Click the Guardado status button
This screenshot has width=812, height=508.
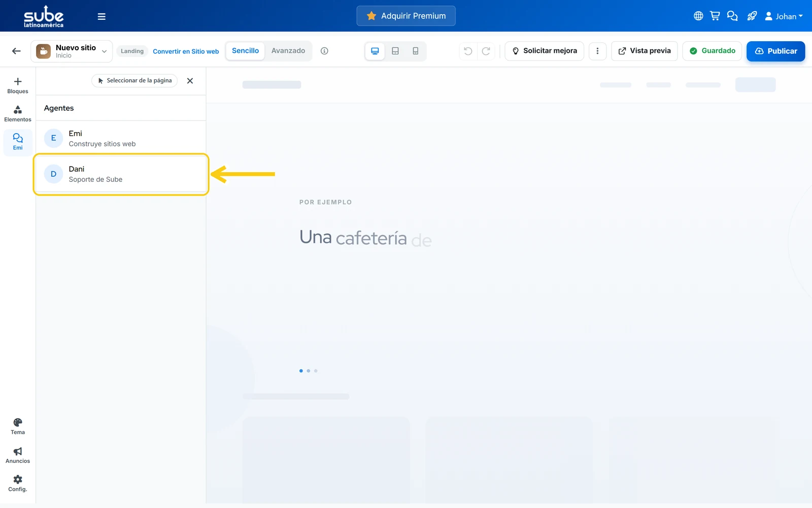(x=713, y=51)
